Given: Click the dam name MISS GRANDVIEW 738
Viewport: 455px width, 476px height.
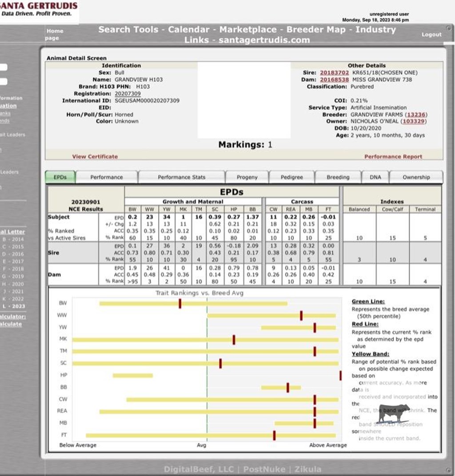Looking at the screenshot, I should point(382,79).
